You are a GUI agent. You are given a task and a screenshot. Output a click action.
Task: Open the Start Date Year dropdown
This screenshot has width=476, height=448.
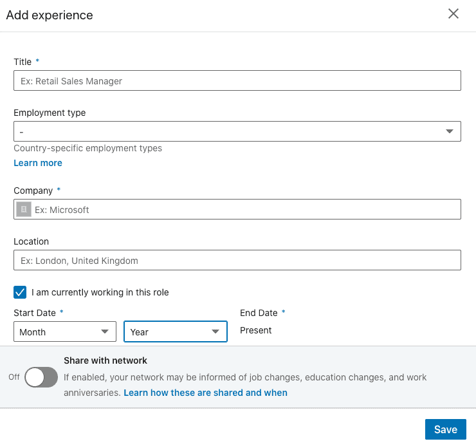[x=176, y=331]
